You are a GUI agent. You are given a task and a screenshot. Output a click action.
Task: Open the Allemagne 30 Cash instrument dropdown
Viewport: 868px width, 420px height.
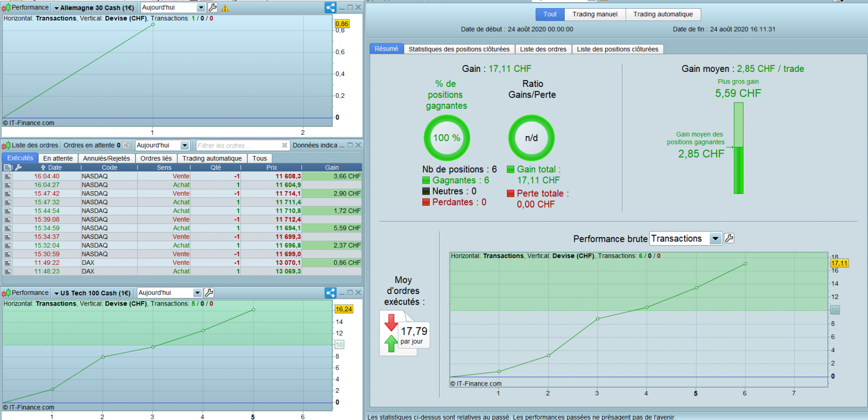[x=94, y=8]
